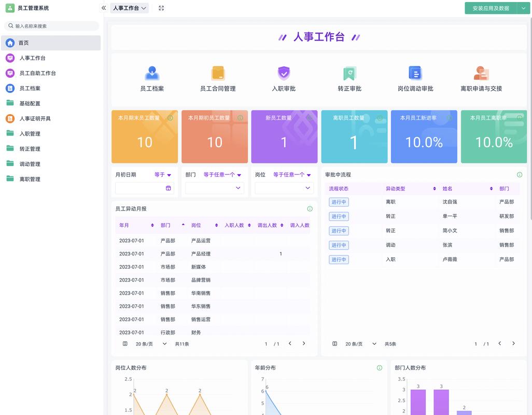532x415 pixels.
Task: Click the 人事证明开具 orange sidebar icon
Action: point(10,118)
